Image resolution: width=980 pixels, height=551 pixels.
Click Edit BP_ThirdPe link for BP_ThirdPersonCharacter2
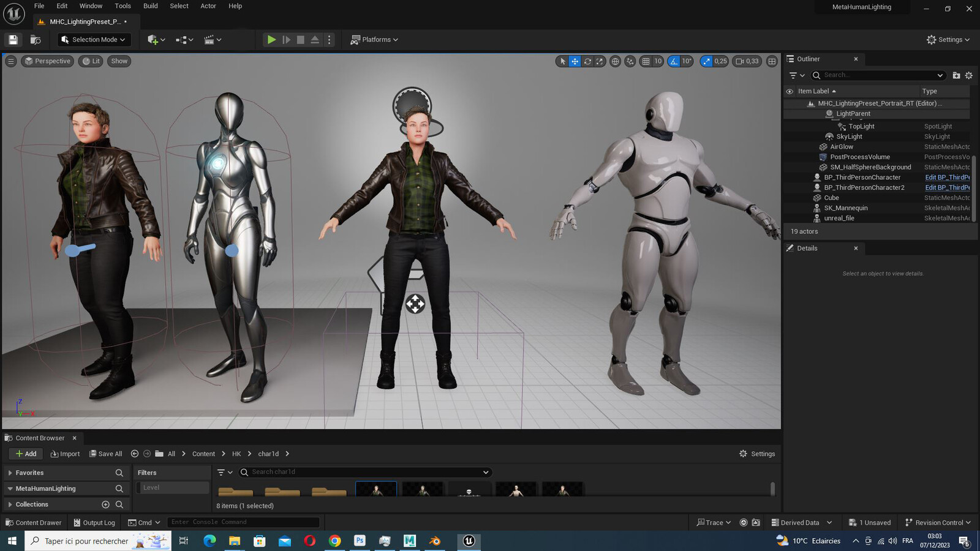[x=947, y=188]
